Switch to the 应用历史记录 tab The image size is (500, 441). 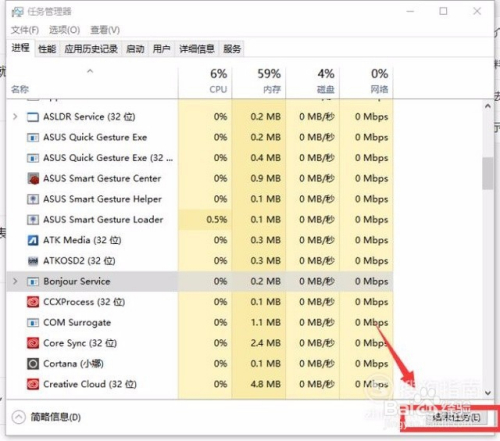(x=91, y=49)
